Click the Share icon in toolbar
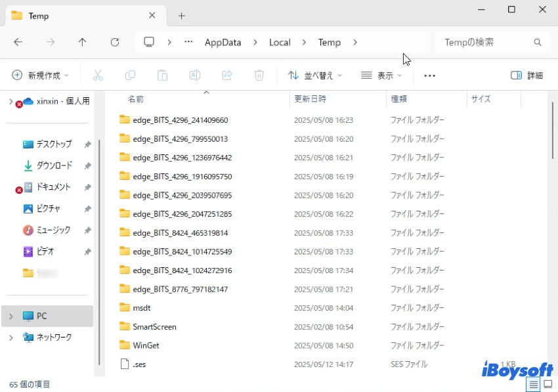The width and height of the screenshot is (558, 392). pyautogui.click(x=227, y=76)
